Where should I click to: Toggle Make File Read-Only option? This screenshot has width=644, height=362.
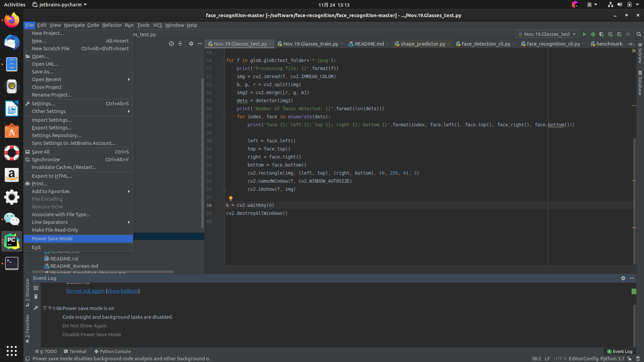click(x=55, y=230)
